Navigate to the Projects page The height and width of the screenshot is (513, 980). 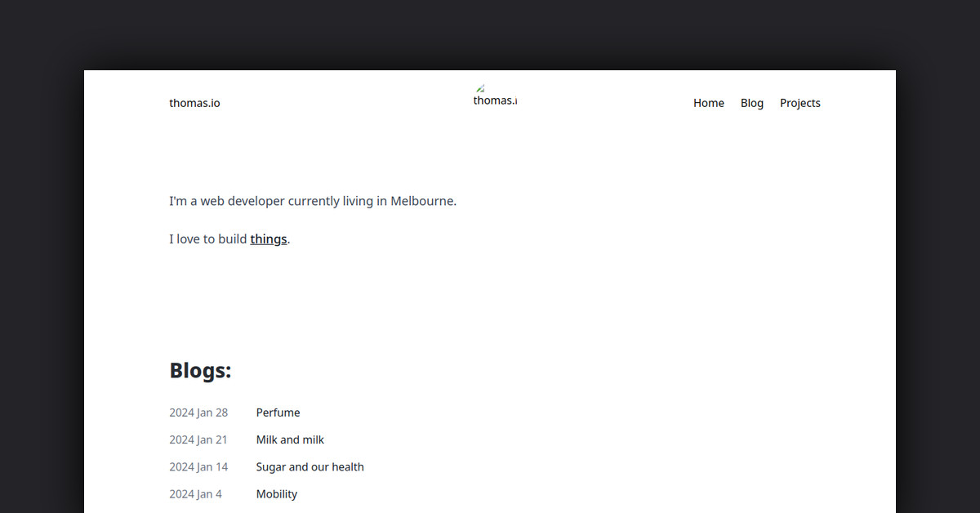tap(800, 103)
